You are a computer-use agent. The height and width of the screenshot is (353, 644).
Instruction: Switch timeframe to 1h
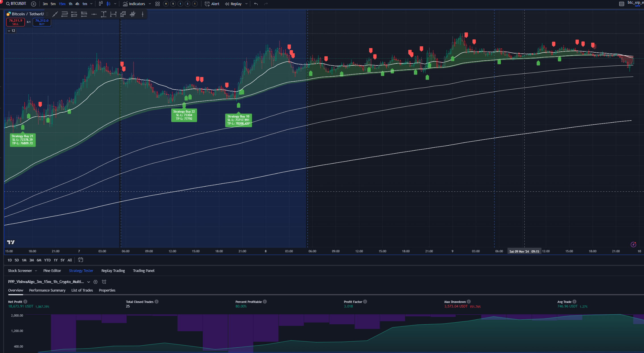coord(70,4)
